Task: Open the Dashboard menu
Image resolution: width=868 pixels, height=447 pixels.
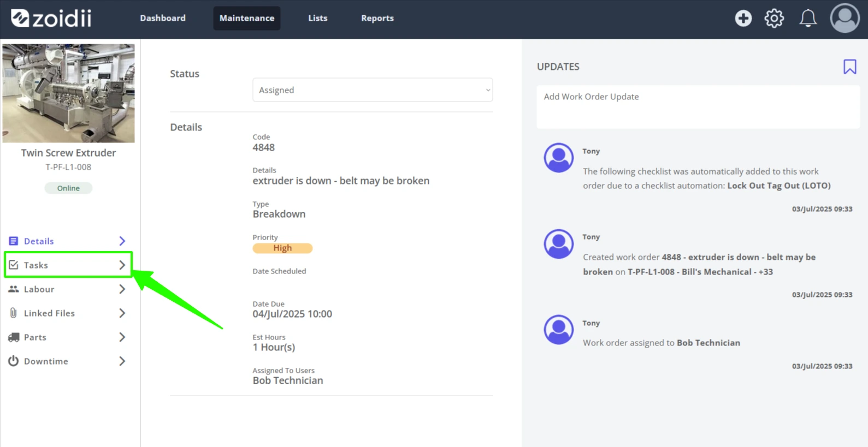Action: (163, 18)
